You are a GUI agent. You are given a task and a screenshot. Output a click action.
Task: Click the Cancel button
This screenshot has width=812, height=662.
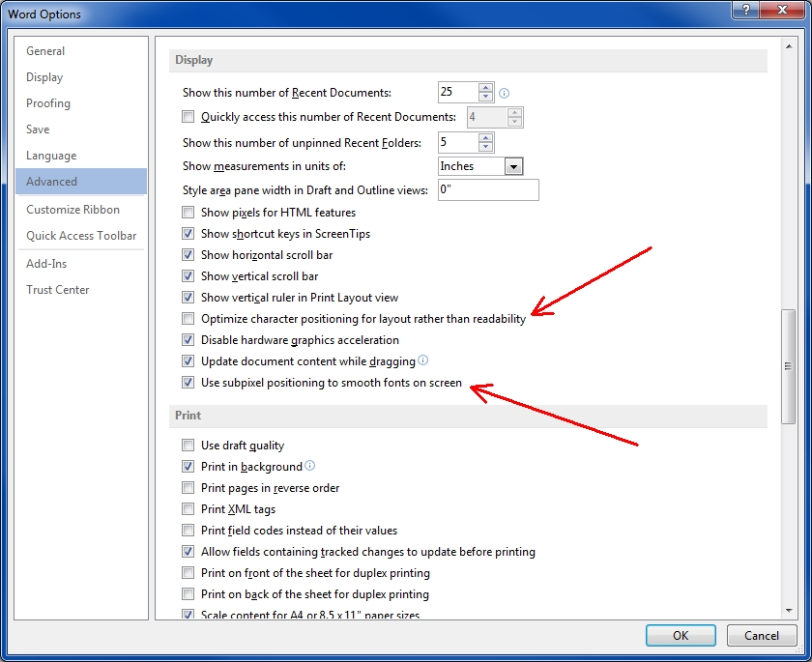coord(762,635)
